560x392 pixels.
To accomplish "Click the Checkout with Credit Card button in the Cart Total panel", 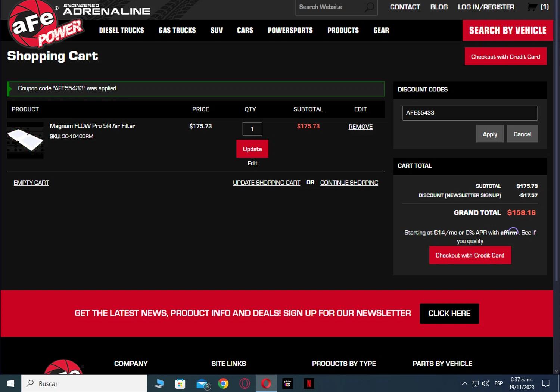I will tap(470, 255).
